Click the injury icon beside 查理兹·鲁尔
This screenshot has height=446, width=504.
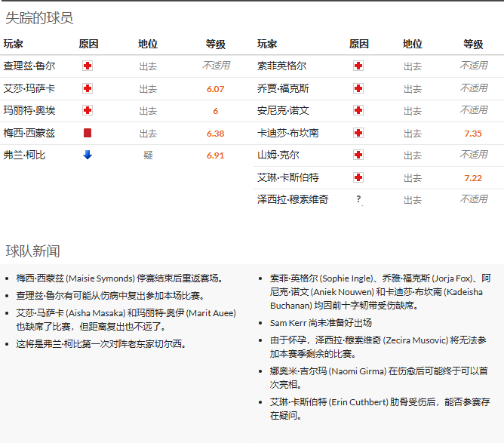coord(88,66)
